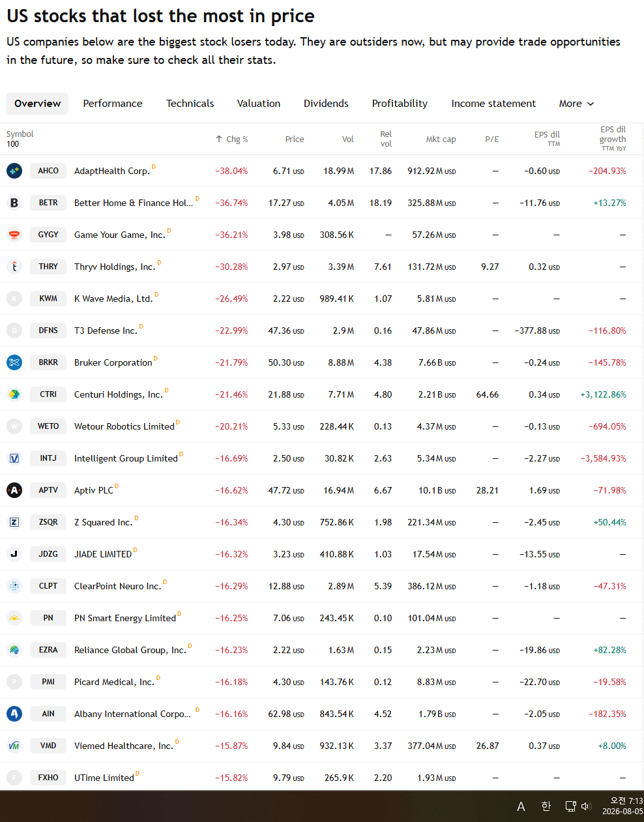This screenshot has width=644, height=822.
Task: Open the More tabs dropdown
Action: [x=577, y=104]
